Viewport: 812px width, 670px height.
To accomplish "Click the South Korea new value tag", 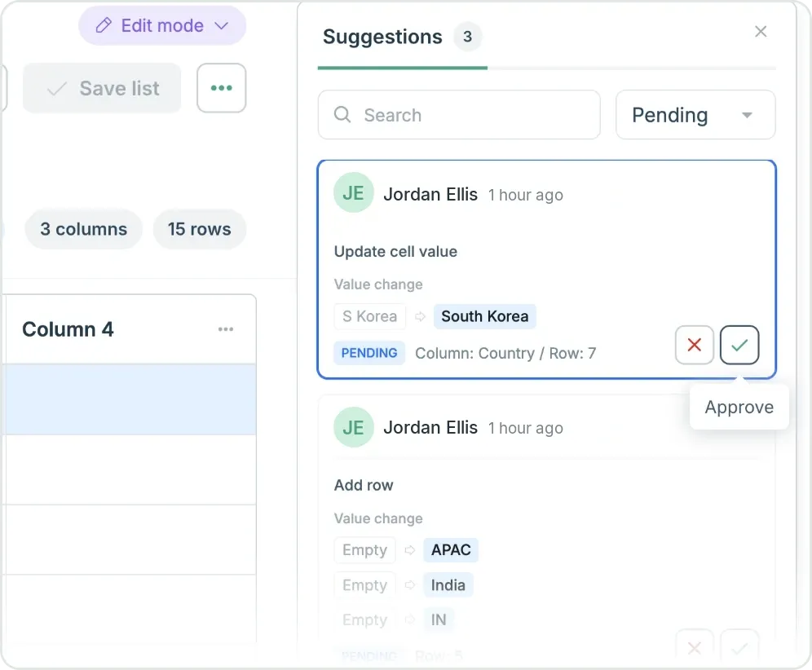I will click(485, 316).
